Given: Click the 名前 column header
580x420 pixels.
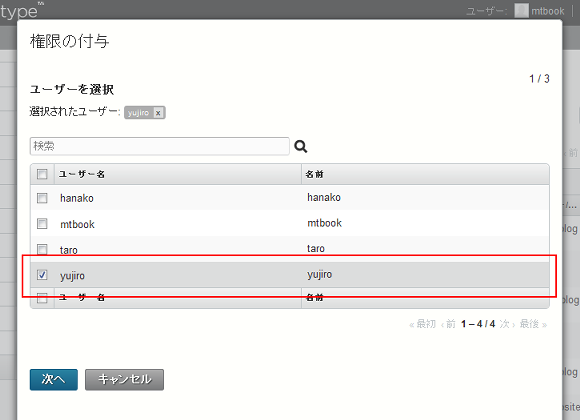Looking at the screenshot, I should click(x=314, y=174).
